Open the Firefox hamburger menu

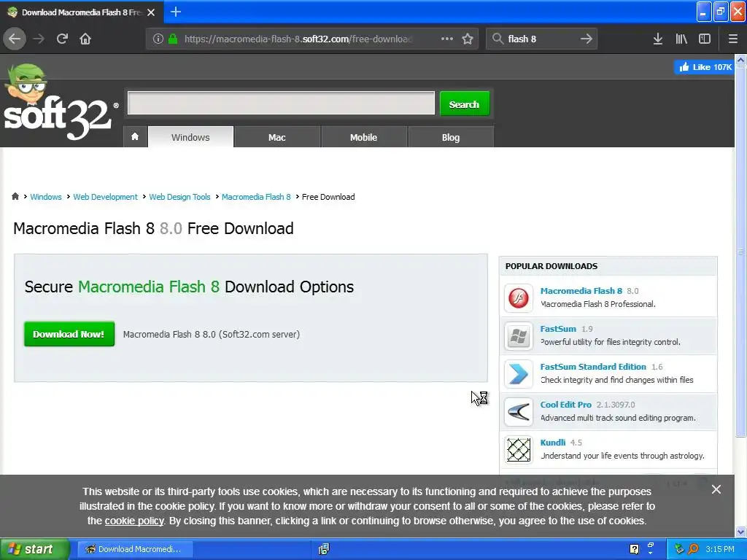(732, 39)
